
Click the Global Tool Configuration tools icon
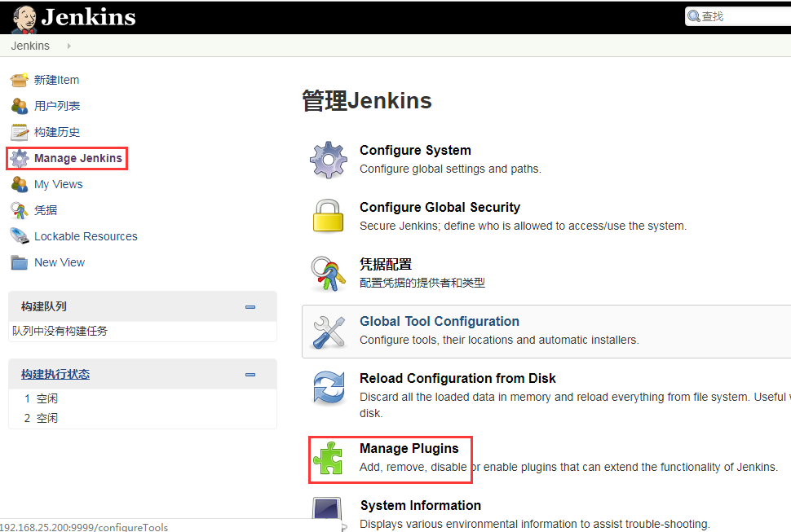(x=329, y=332)
